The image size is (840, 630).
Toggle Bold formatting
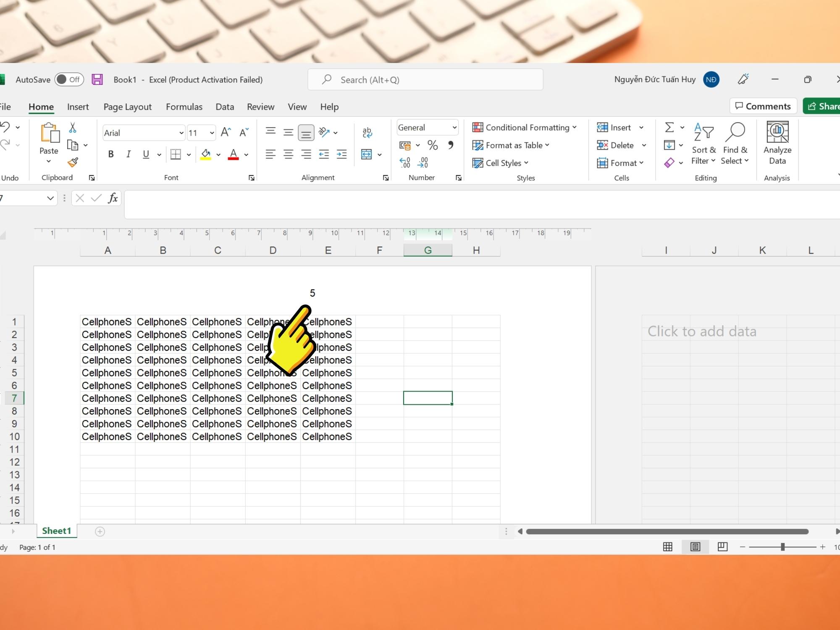pos(111,154)
